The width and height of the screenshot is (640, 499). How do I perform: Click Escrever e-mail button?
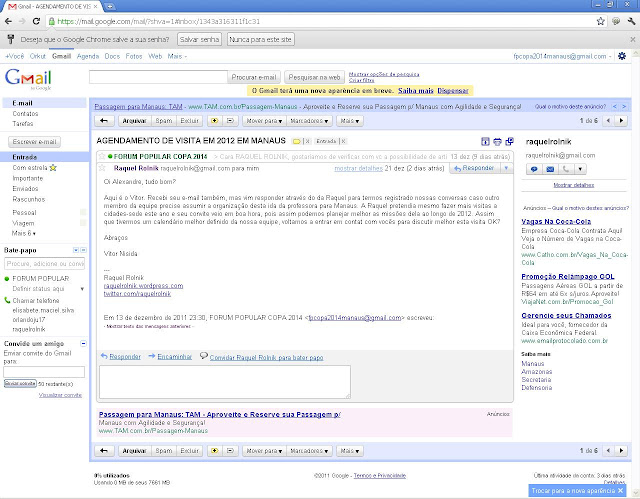34,142
